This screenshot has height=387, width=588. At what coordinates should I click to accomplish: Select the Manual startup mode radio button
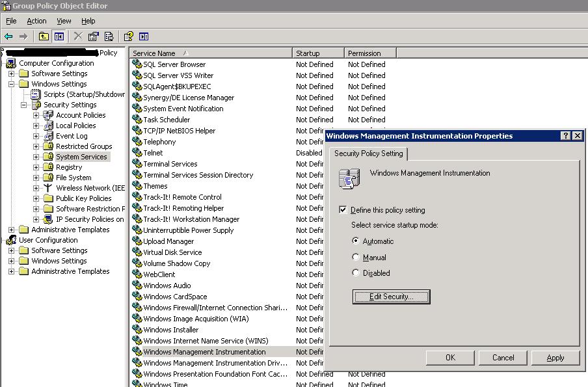point(355,256)
